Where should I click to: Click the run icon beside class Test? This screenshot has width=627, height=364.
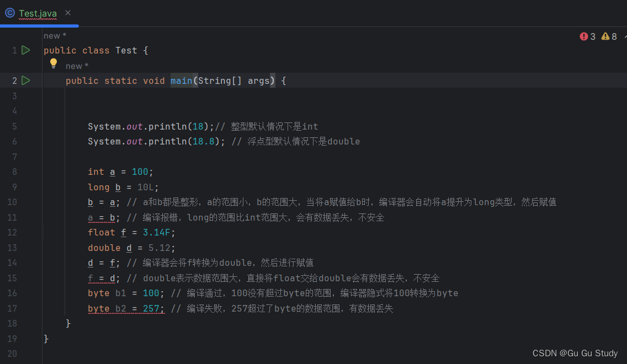pos(25,50)
